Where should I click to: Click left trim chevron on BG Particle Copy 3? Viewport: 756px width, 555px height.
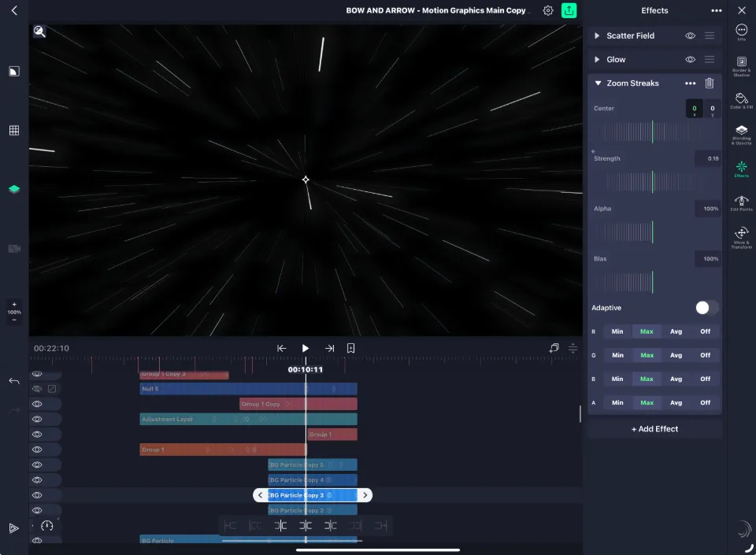point(261,495)
